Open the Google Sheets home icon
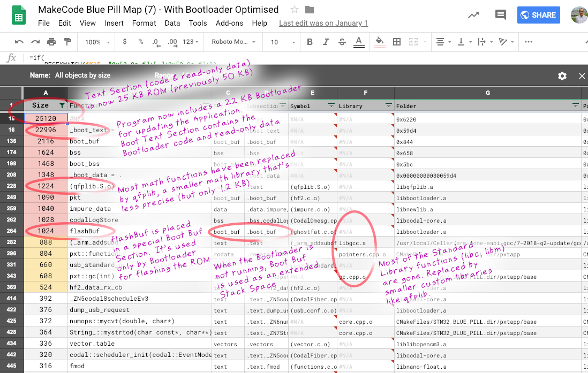This screenshot has width=588, height=373. [19, 16]
